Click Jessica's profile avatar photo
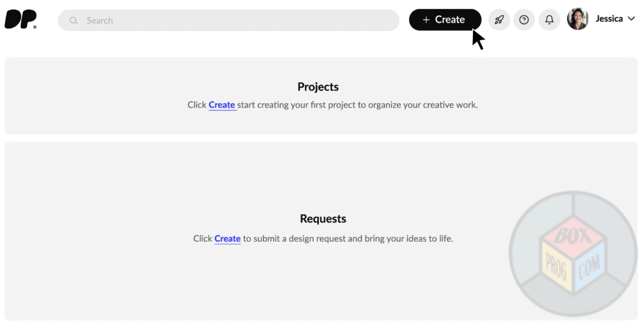The width and height of the screenshot is (644, 327). (x=577, y=19)
